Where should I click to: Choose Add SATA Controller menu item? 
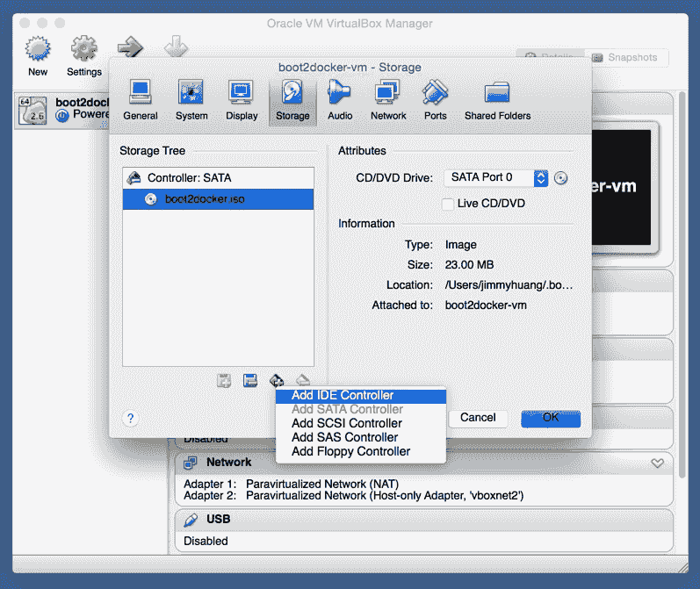[361, 410]
